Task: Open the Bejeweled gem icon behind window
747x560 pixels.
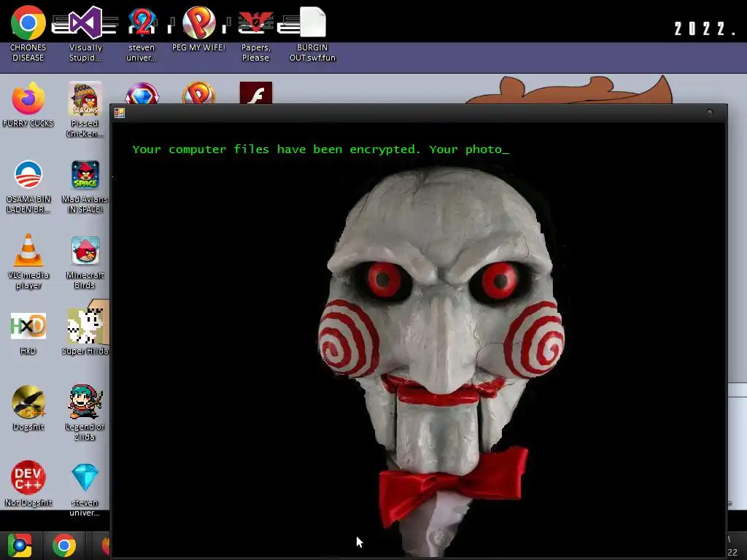Action: coord(142,93)
